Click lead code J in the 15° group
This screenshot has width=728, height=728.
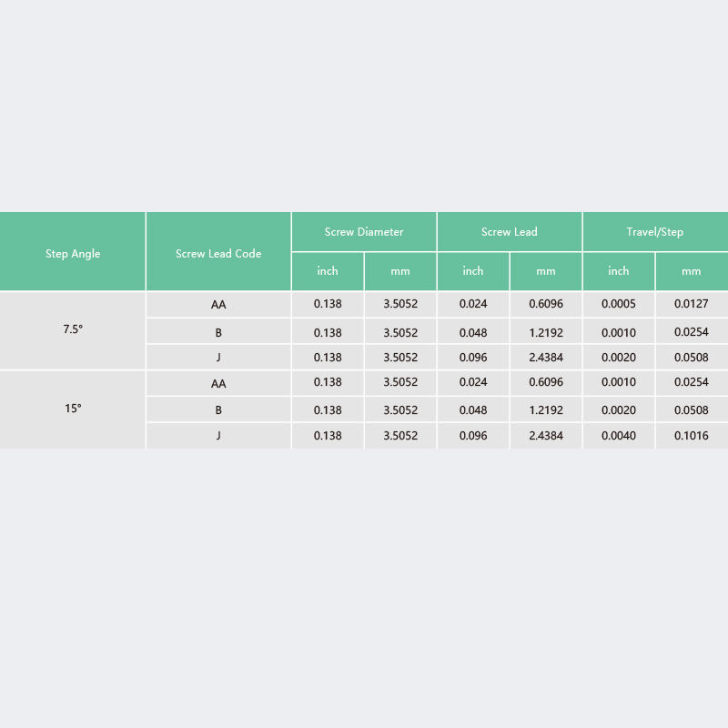point(218,436)
